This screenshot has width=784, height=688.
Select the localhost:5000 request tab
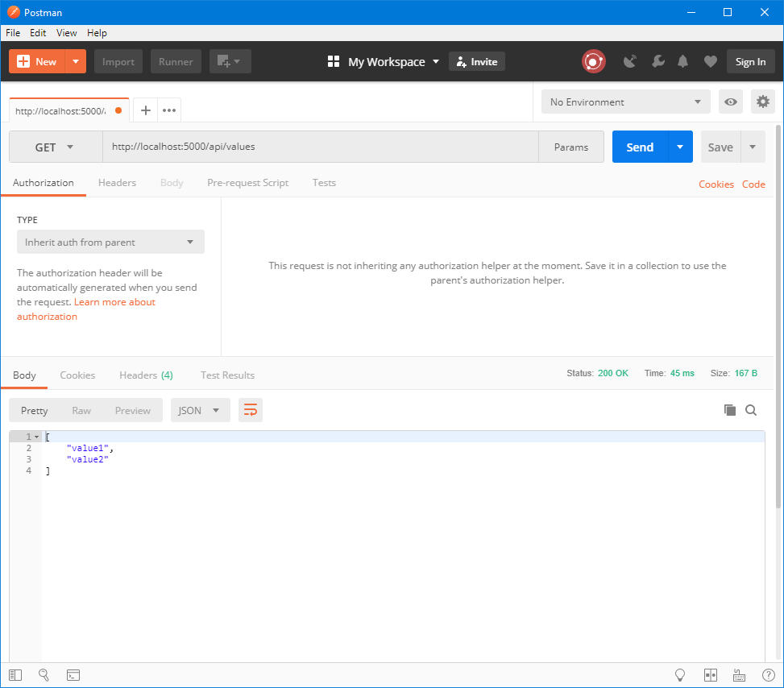click(69, 110)
